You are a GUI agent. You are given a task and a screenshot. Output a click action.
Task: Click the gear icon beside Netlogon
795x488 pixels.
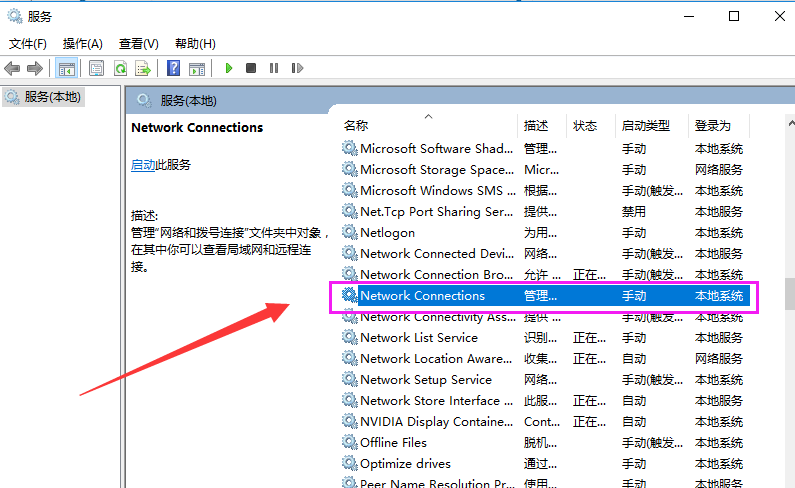[x=349, y=232]
